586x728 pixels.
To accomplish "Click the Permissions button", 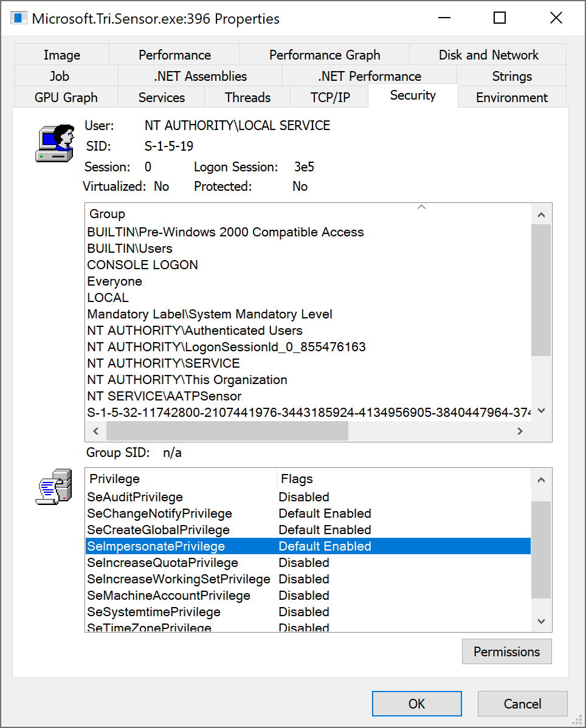I will tap(506, 651).
